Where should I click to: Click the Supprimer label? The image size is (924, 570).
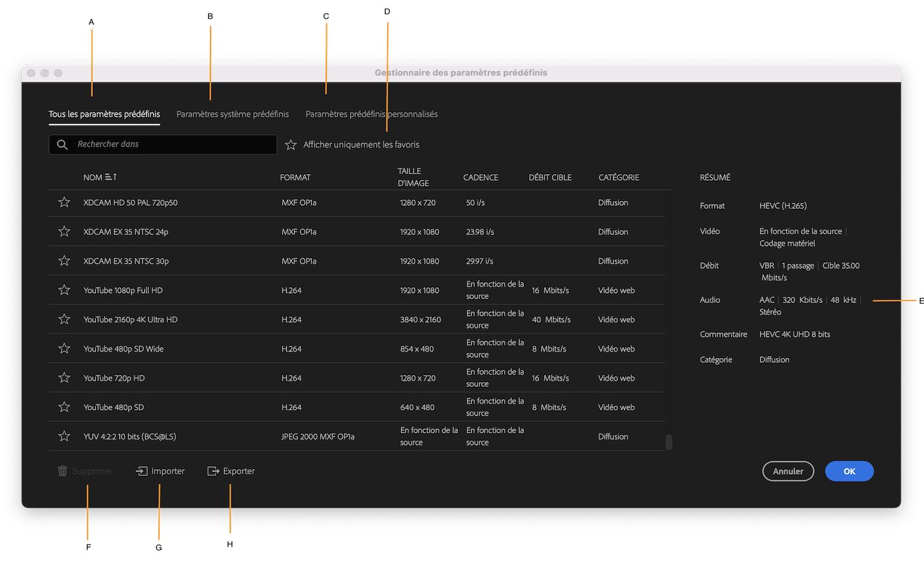pyautogui.click(x=92, y=471)
